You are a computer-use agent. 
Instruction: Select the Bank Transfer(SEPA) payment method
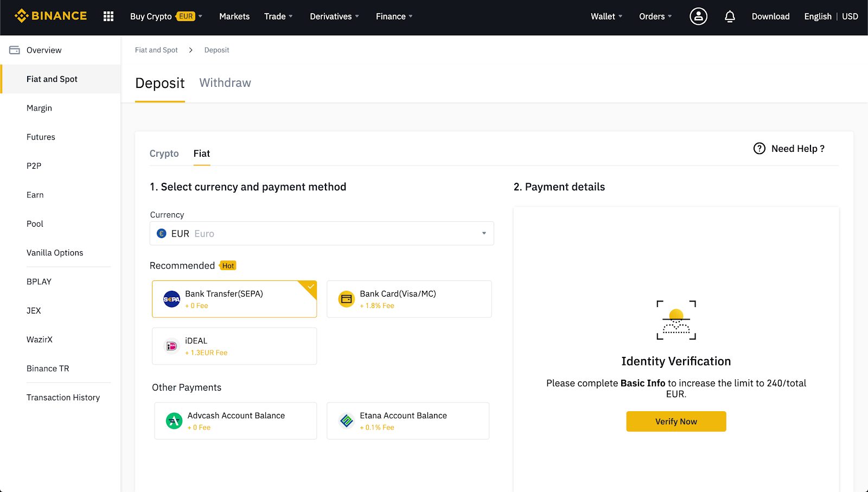234,299
